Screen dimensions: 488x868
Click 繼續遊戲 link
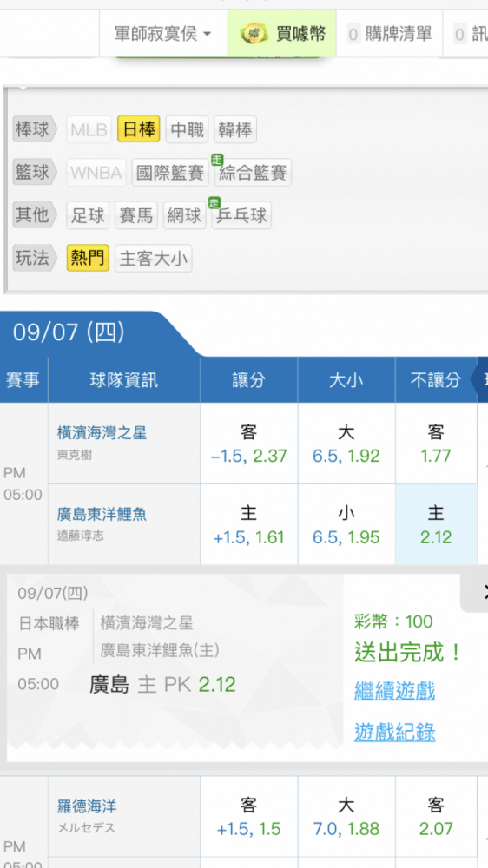pos(394,691)
